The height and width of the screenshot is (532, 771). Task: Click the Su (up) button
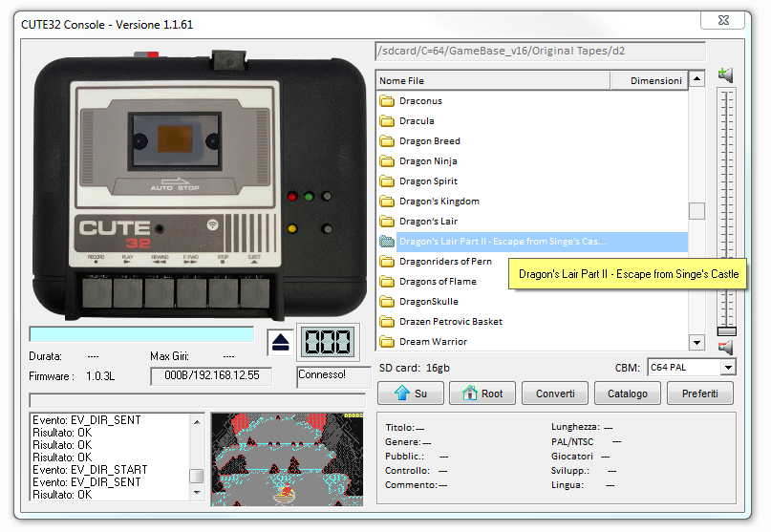[x=411, y=394]
